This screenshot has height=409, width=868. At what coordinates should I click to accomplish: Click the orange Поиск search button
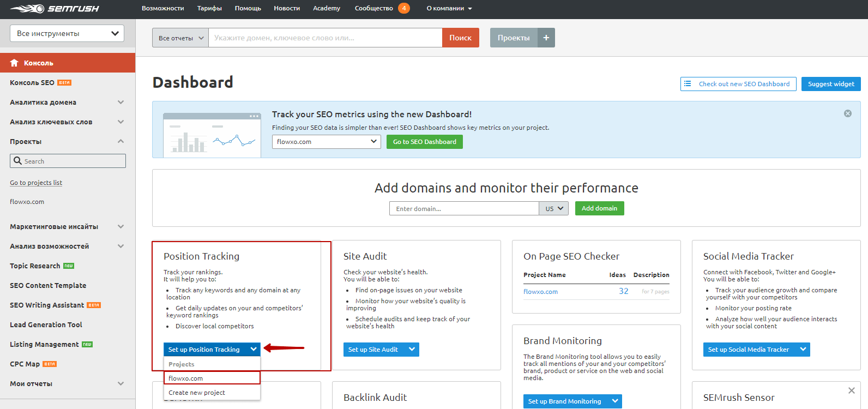[461, 38]
